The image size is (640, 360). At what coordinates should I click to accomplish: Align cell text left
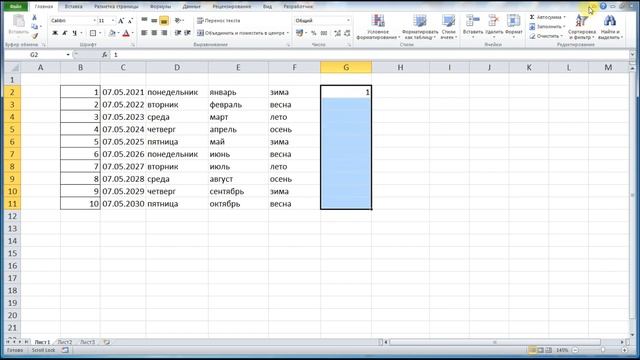[144, 33]
